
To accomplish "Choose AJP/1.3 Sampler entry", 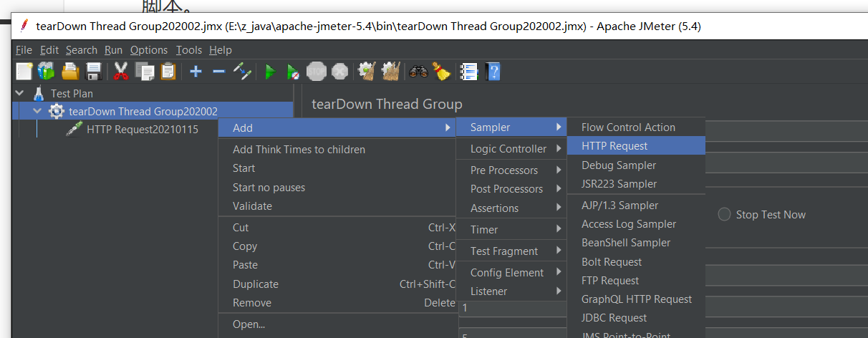I will 636,205.
